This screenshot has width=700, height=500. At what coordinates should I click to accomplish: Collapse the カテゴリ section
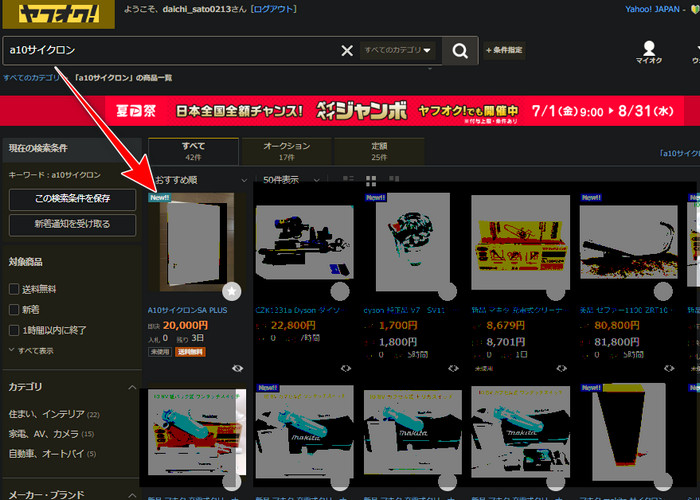pyautogui.click(x=132, y=387)
